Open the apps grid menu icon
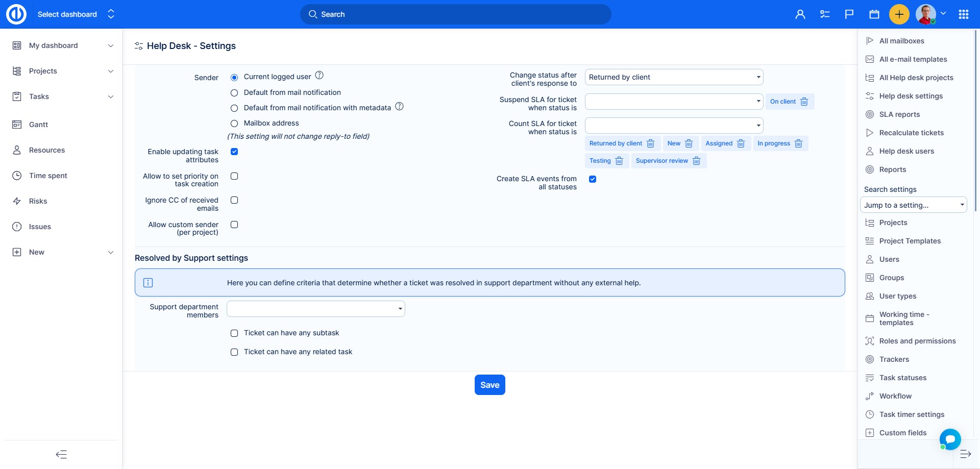980x469 pixels. click(x=963, y=14)
